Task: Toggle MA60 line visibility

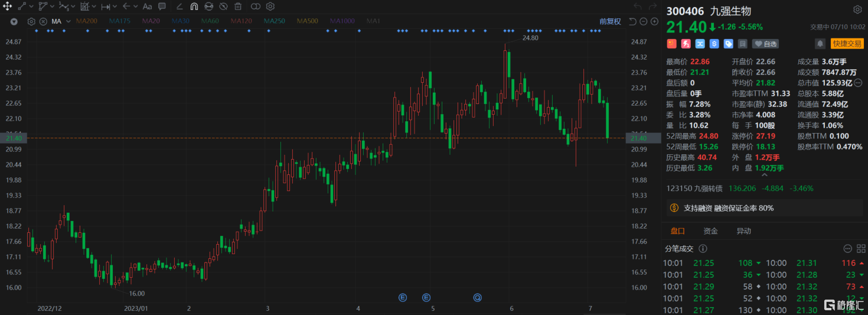Action: (210, 21)
